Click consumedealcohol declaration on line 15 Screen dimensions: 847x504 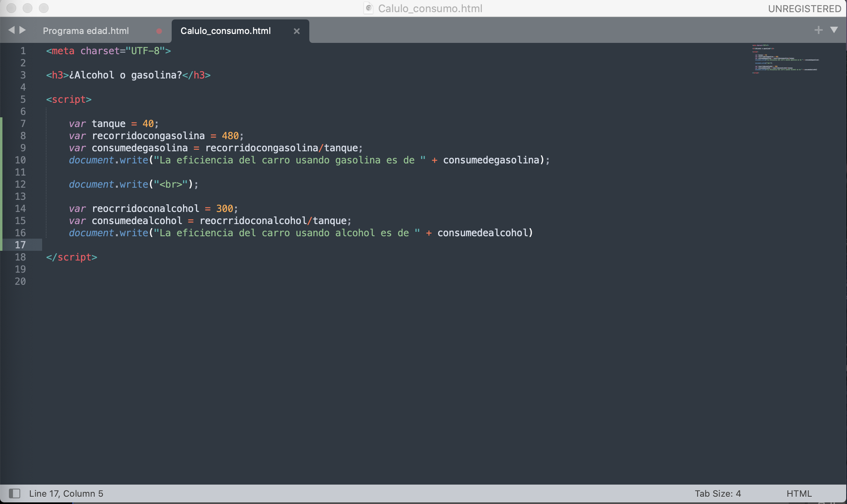[x=137, y=221]
